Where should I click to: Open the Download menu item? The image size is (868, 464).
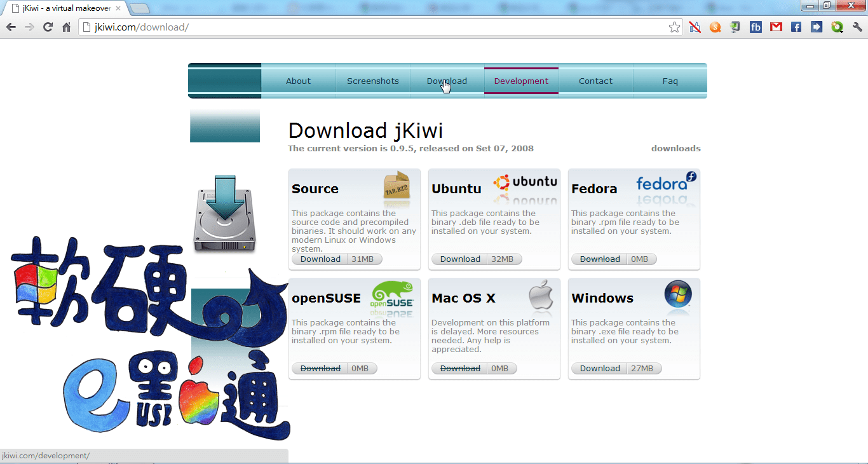[447, 81]
